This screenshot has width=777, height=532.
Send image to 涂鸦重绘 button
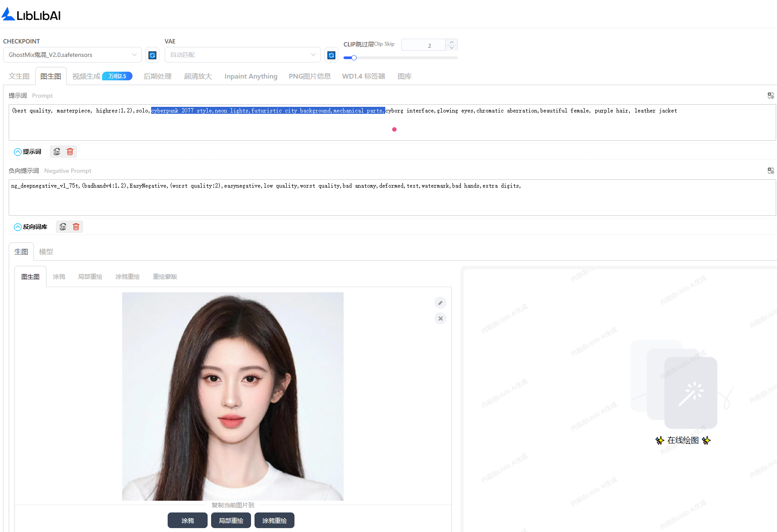pyautogui.click(x=274, y=520)
